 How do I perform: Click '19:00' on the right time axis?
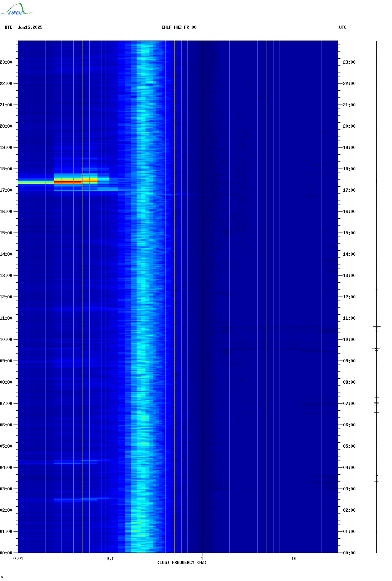(x=349, y=148)
